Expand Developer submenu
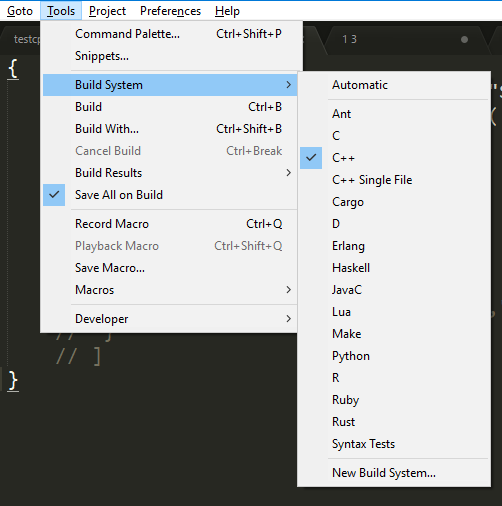Viewport: 502px width, 506px height. pyautogui.click(x=170, y=319)
